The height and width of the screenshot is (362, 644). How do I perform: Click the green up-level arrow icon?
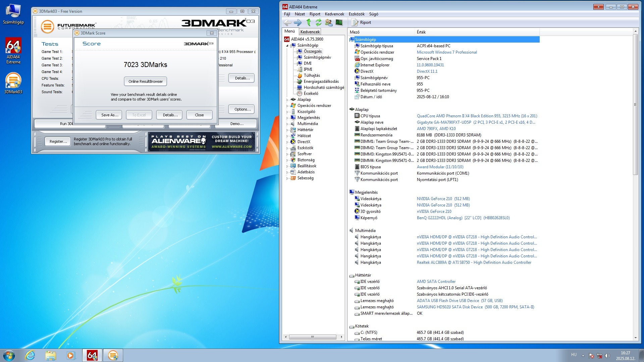pos(309,22)
